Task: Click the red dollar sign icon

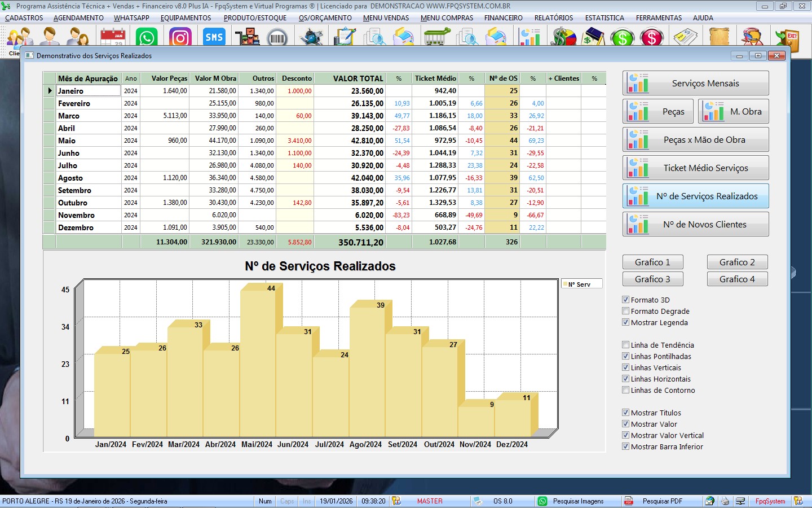Action: tap(651, 38)
